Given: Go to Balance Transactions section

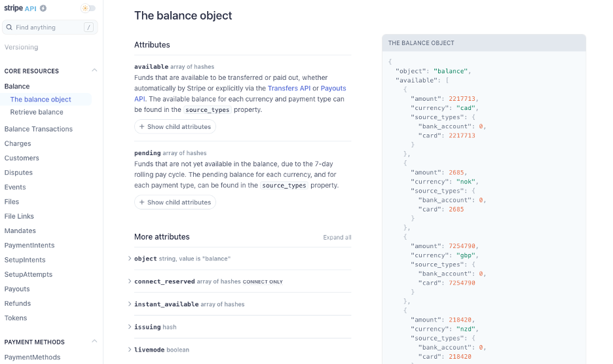Looking at the screenshot, I should click(x=38, y=129).
